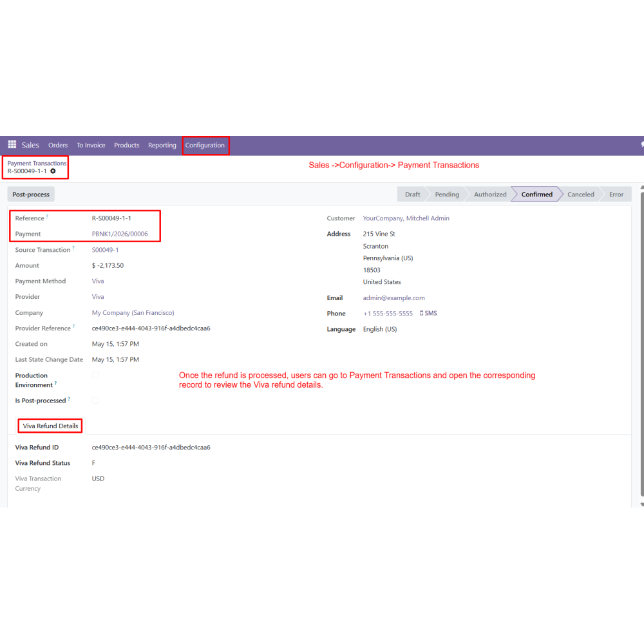Toggle the Production Environment checkbox
This screenshot has height=644, width=644.
[x=95, y=375]
